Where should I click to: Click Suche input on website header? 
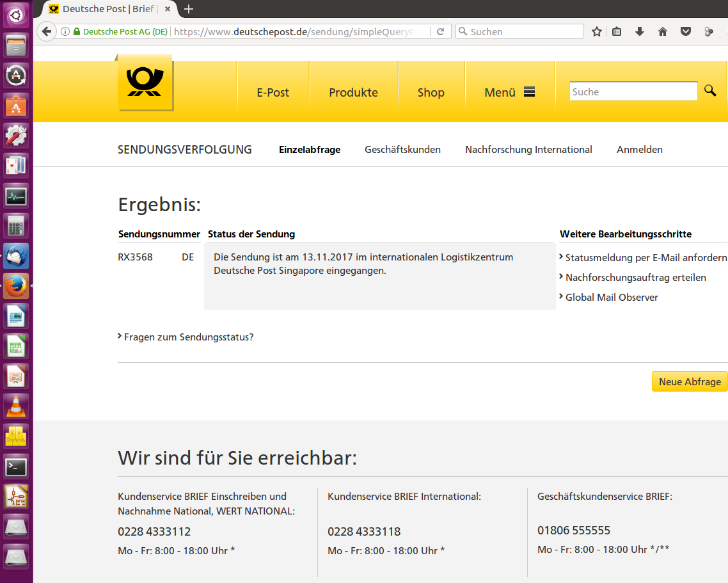(x=633, y=92)
